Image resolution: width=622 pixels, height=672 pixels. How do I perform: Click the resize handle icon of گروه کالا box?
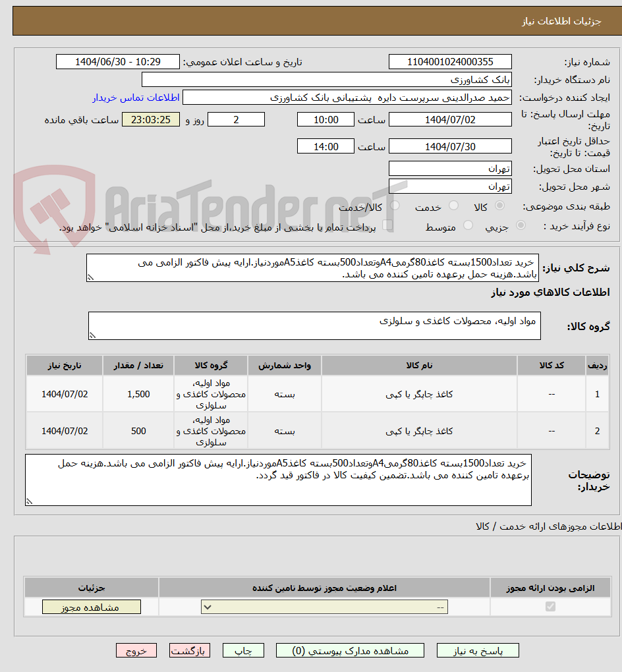(93, 334)
